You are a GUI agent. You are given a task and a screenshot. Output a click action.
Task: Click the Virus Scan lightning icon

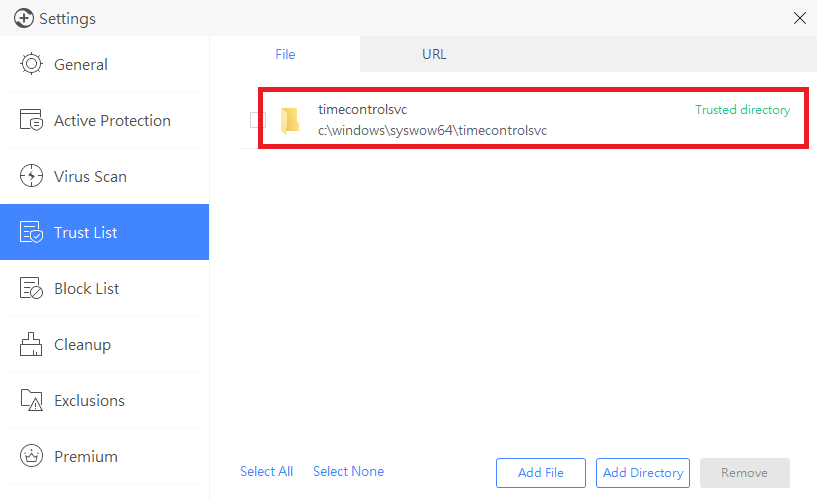(x=31, y=176)
